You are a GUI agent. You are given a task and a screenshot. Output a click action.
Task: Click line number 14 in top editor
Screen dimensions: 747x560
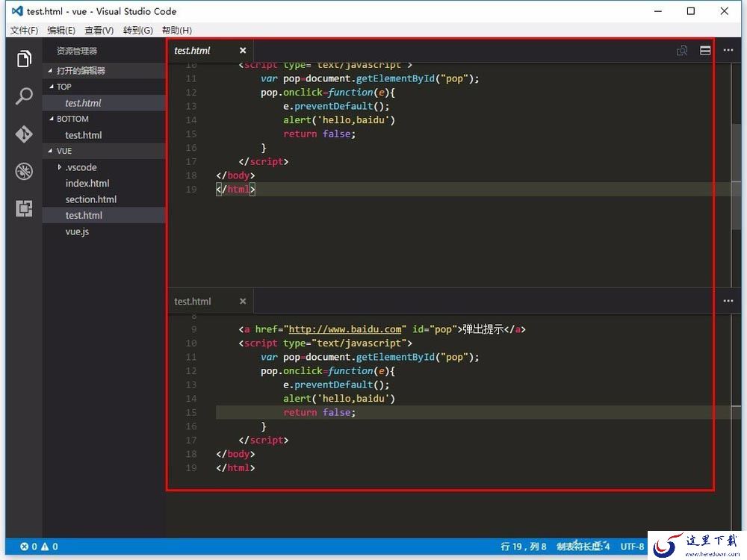click(x=191, y=120)
